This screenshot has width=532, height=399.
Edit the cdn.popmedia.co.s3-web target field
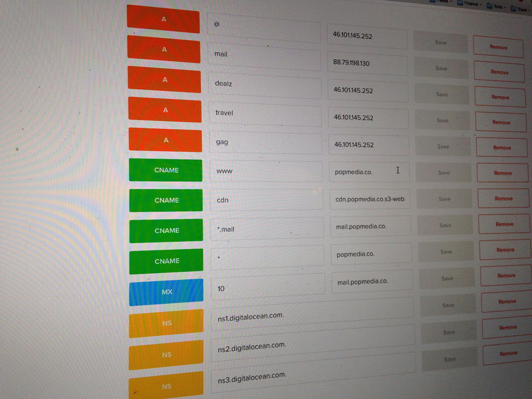[371, 199]
